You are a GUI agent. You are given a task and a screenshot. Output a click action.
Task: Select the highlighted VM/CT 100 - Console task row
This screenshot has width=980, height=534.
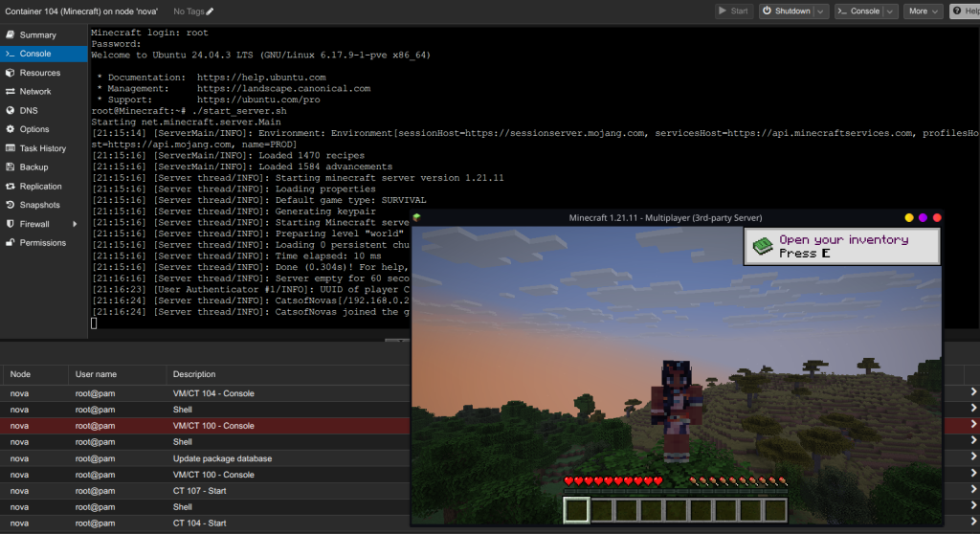coord(212,425)
